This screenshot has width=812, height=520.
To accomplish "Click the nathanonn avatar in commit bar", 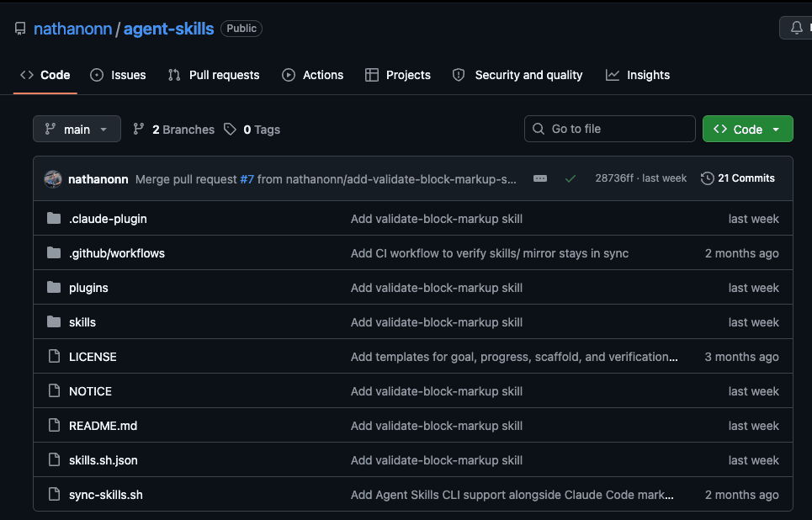I will (53, 179).
